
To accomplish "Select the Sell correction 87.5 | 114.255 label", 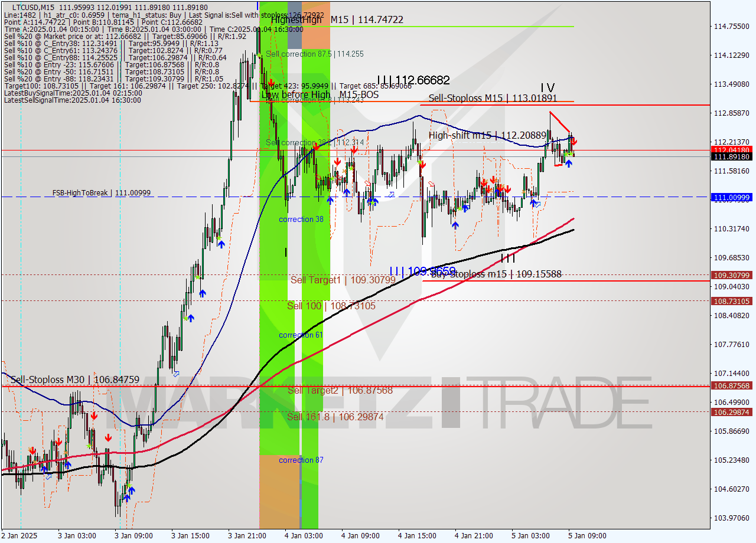I will coord(315,54).
